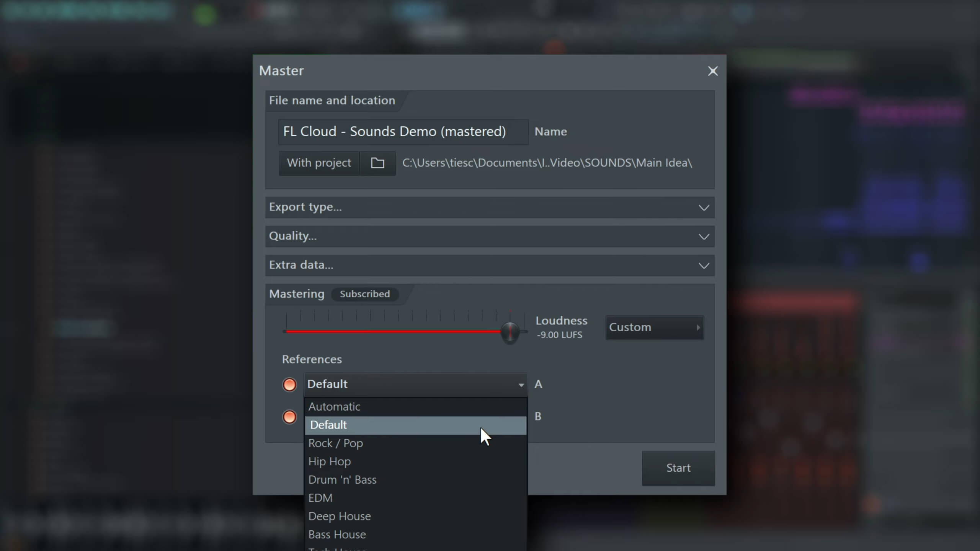Toggle reference B orange LED
The image size is (980, 551).
(x=289, y=417)
